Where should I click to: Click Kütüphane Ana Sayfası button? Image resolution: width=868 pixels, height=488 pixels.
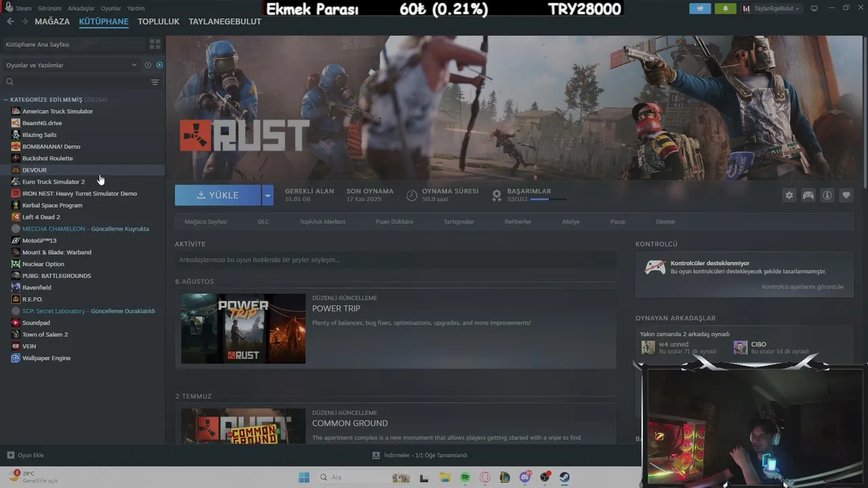73,44
